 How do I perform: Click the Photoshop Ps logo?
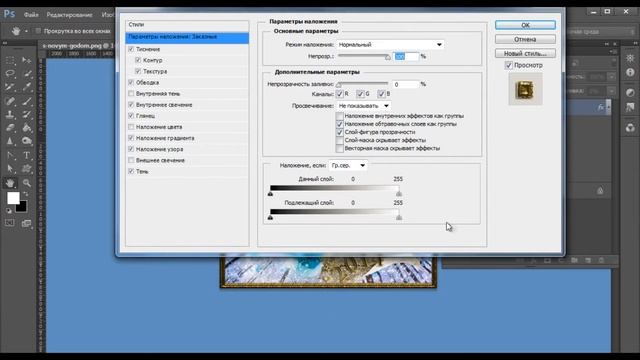[9, 14]
